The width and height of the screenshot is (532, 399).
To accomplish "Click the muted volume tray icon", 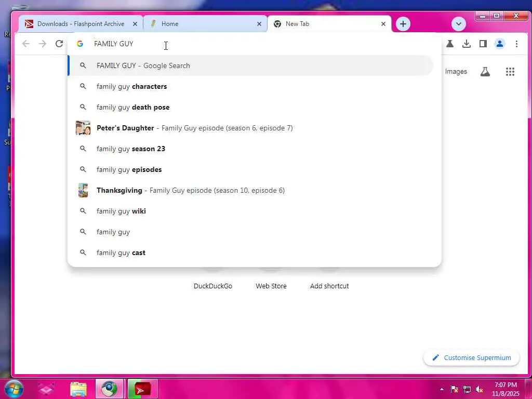I will [x=480, y=390].
